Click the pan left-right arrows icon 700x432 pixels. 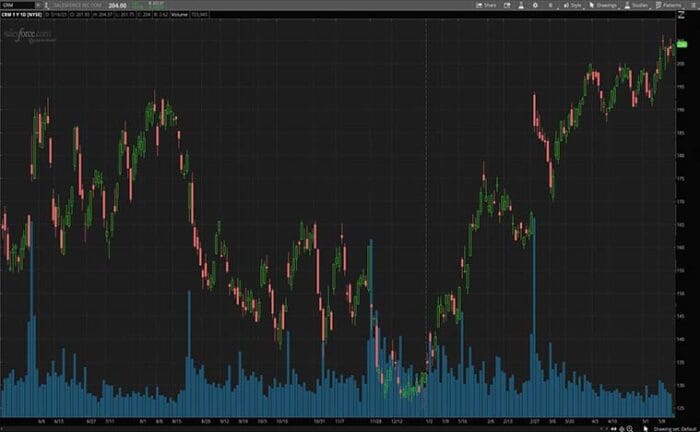(x=613, y=429)
